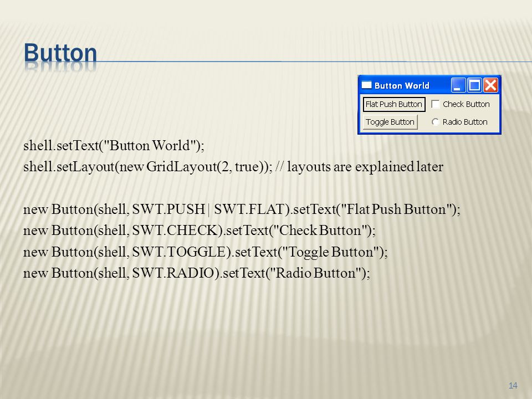Click the SWT.RADIO code line
This screenshot has width=532, height=399.
click(196, 273)
